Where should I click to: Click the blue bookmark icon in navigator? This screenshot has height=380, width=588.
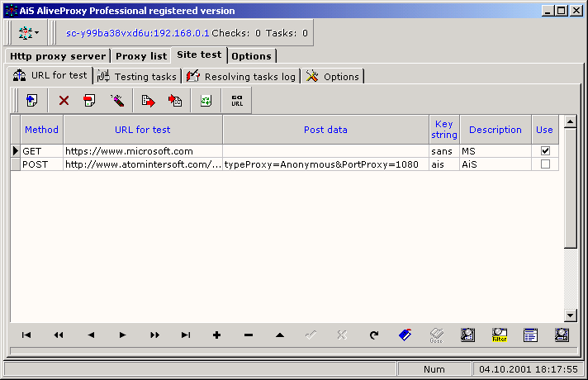tap(405, 335)
